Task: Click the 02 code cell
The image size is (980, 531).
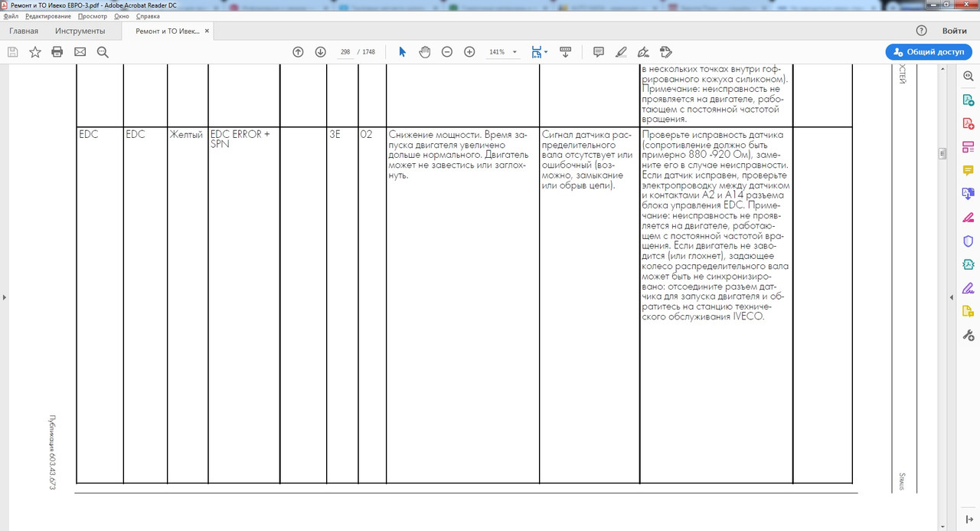Action: pyautogui.click(x=366, y=134)
